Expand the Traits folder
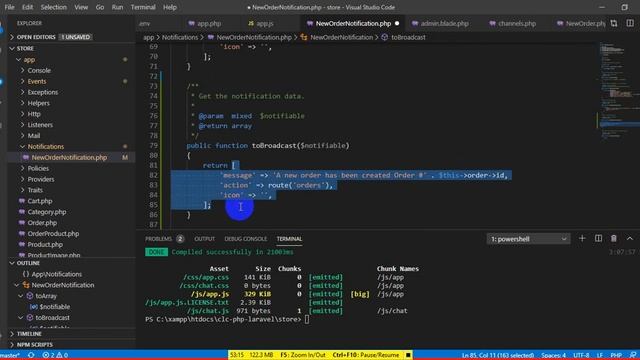 pyautogui.click(x=35, y=190)
